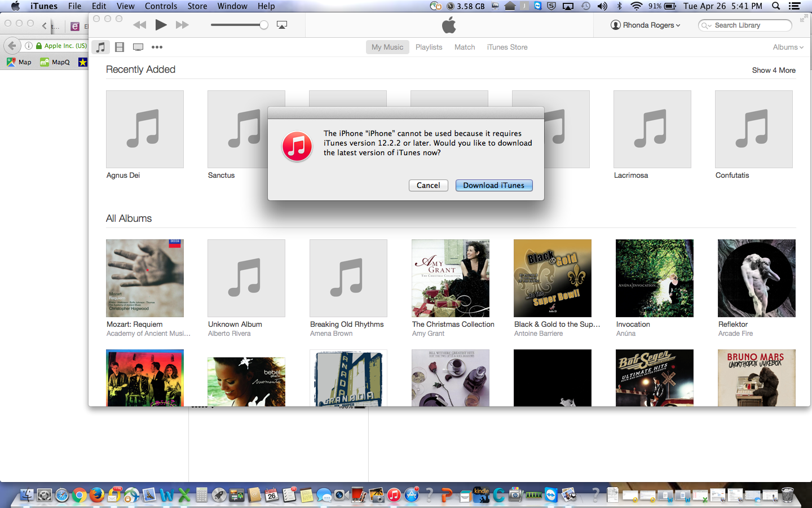Click the Search Library field

(x=745, y=25)
